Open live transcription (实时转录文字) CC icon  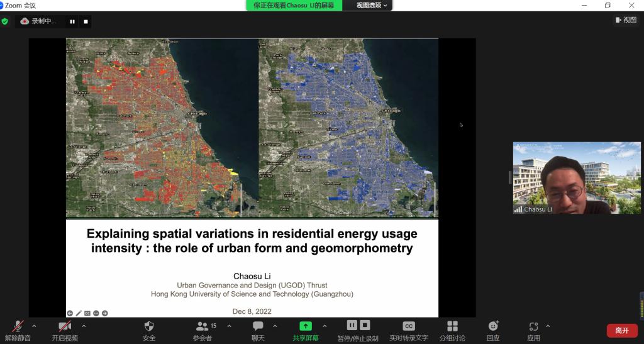[x=408, y=326]
